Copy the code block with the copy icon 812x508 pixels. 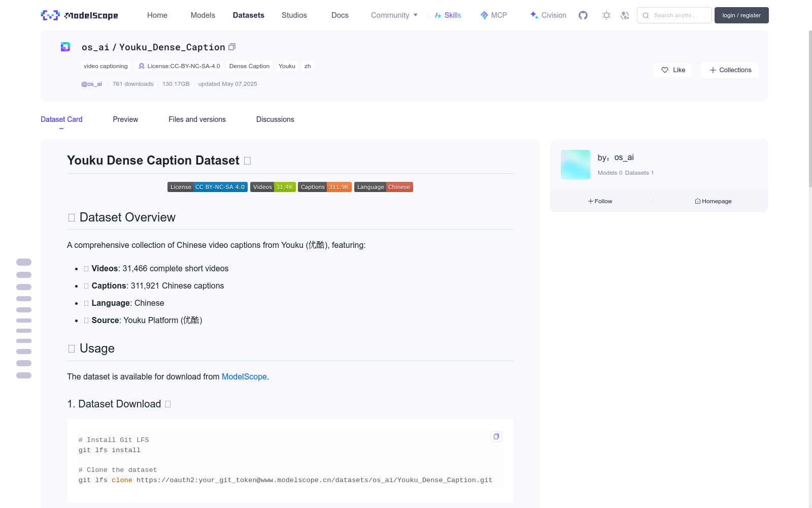pos(496,436)
